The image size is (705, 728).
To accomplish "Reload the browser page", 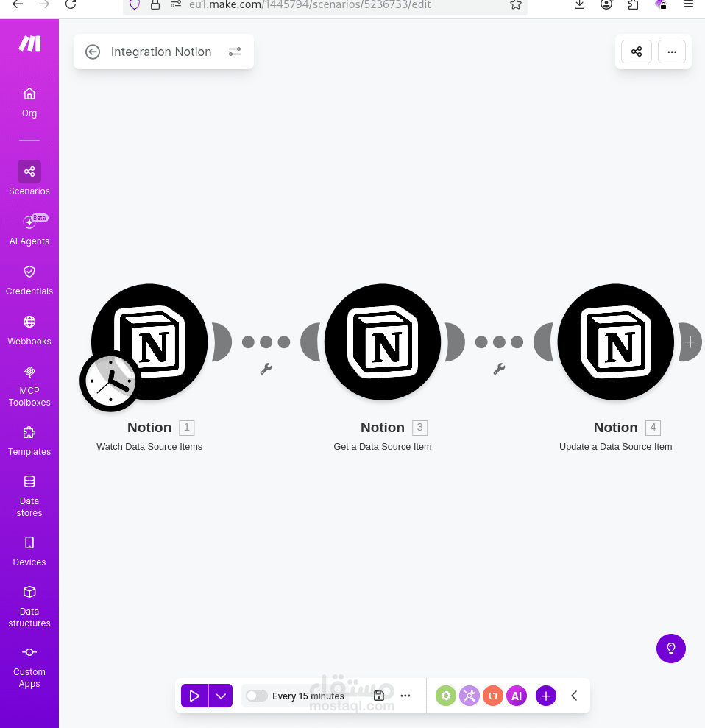I will pos(71,4).
